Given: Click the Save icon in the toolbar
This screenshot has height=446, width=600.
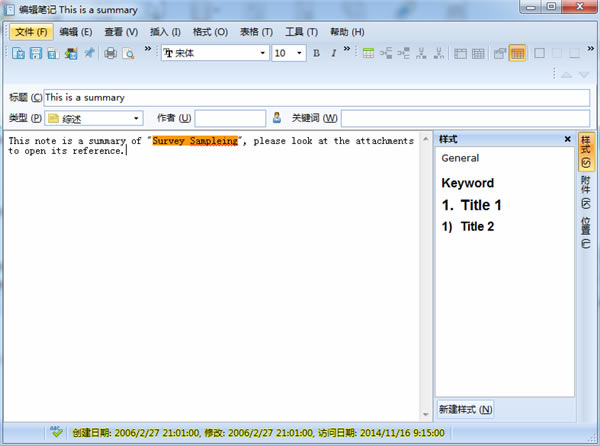Looking at the screenshot, I should pos(36,53).
